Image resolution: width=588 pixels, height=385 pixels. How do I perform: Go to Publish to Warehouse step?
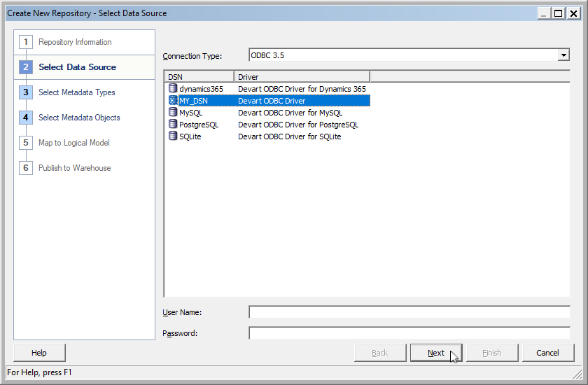coord(75,167)
